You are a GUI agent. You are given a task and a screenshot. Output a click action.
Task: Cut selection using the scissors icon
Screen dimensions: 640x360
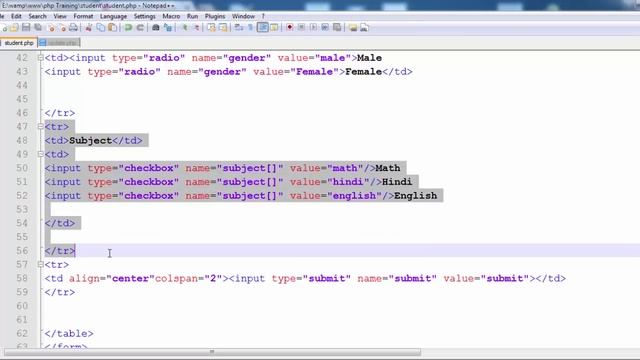click(88, 27)
